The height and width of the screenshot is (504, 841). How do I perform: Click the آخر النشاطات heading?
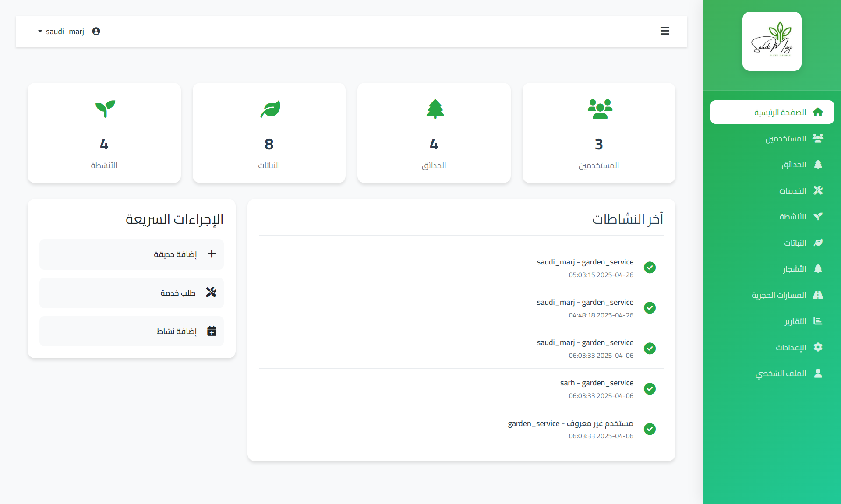pos(628,219)
